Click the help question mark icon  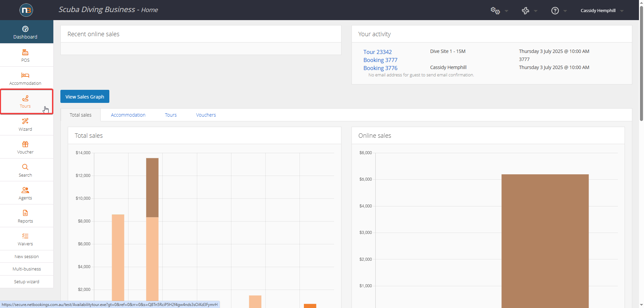click(x=555, y=11)
